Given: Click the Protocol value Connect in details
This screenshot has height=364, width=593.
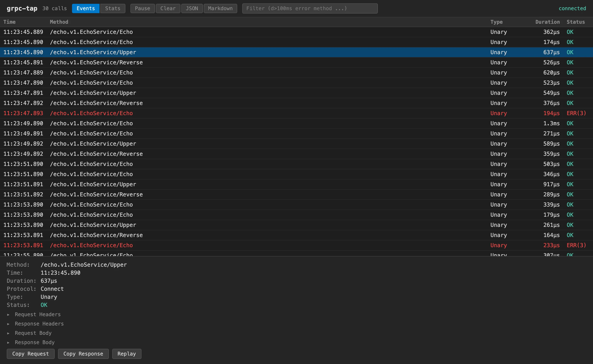Looking at the screenshot, I should pyautogui.click(x=52, y=289).
